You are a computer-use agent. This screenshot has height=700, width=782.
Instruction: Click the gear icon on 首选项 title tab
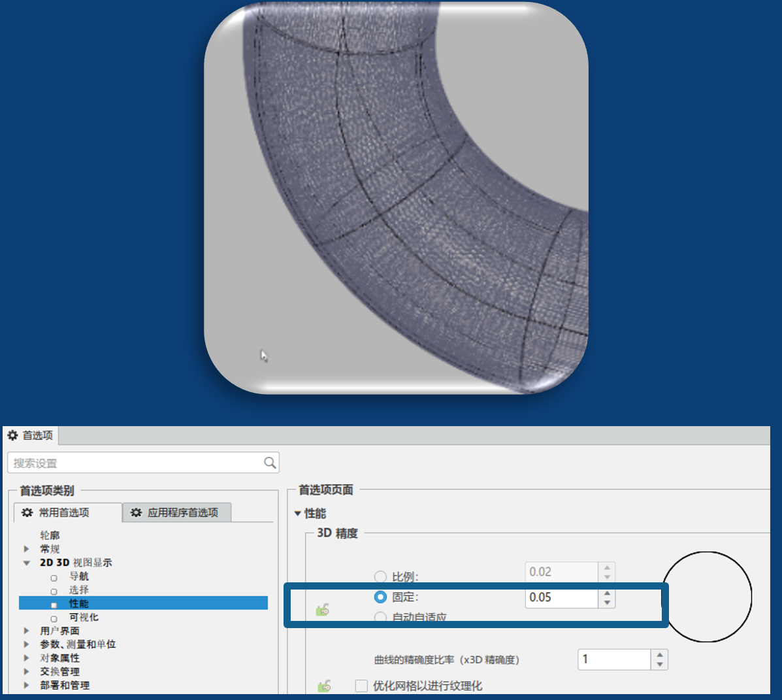[12, 435]
